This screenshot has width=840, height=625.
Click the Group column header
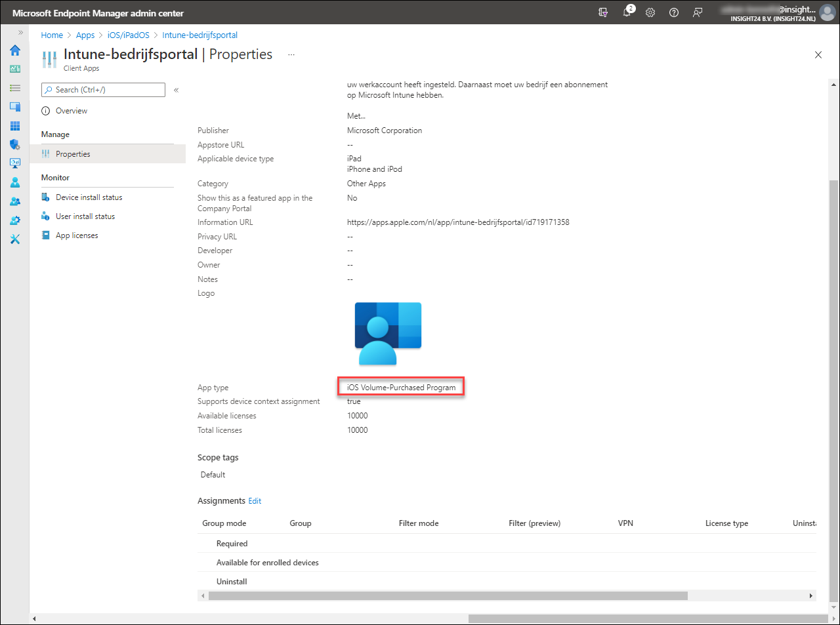301,523
